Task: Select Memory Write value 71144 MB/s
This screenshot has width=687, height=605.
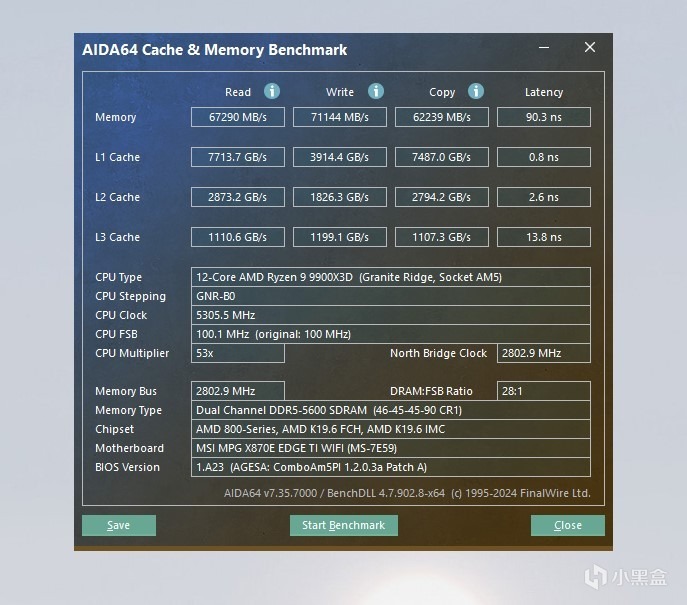Action: (340, 117)
